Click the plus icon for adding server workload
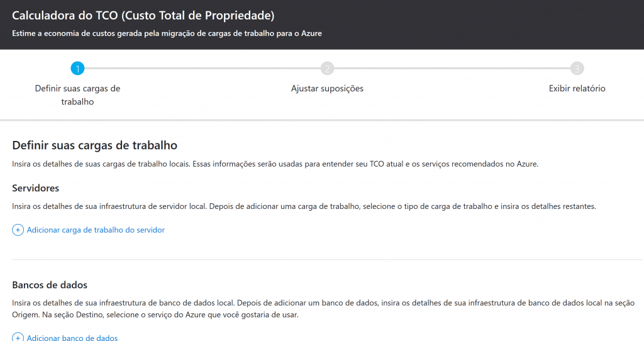 pyautogui.click(x=18, y=230)
